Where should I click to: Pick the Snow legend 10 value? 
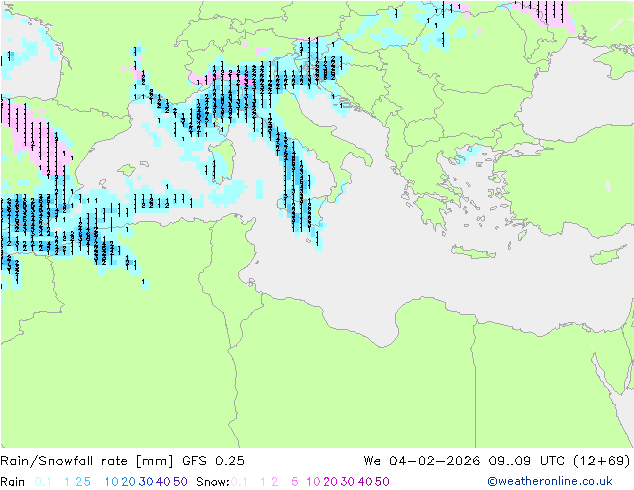click(x=313, y=482)
